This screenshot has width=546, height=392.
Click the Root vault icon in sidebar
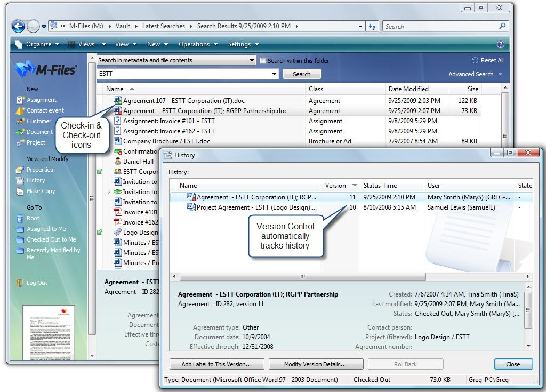click(x=20, y=219)
